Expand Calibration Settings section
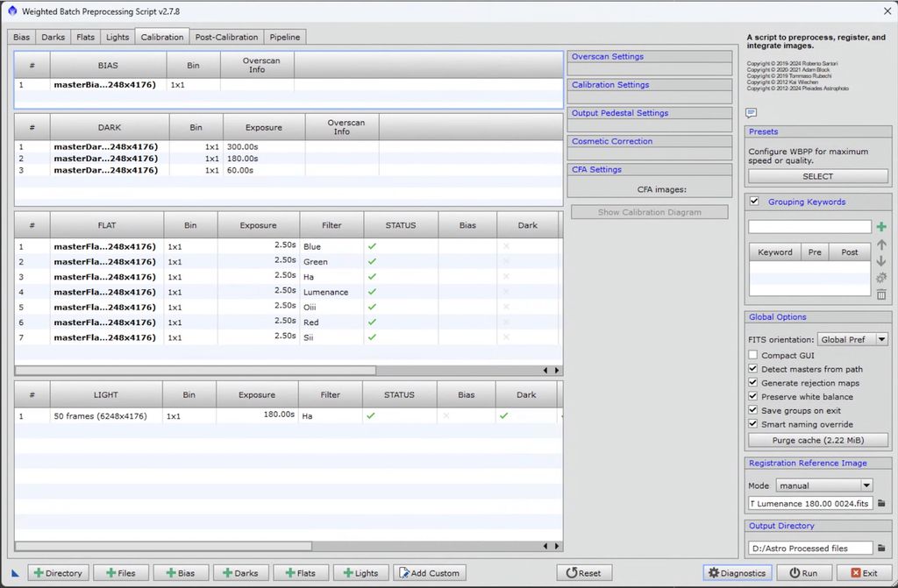Viewport: 898px width, 588px height. [x=650, y=85]
